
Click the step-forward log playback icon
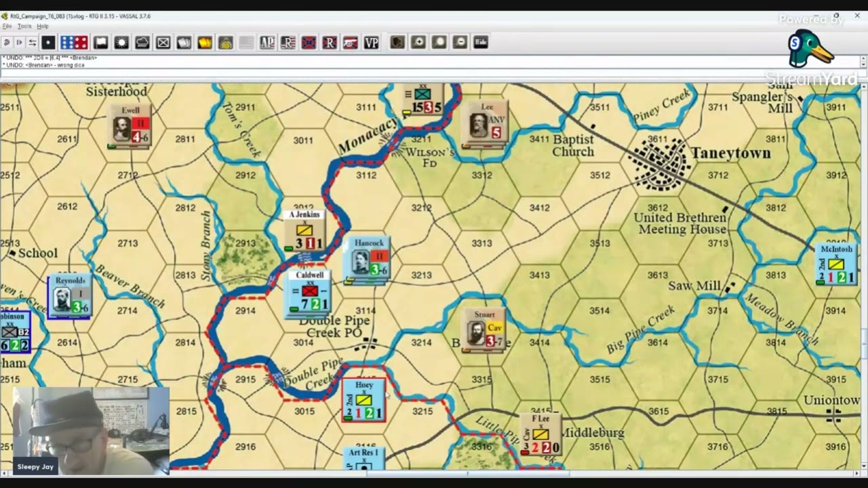[x=19, y=43]
